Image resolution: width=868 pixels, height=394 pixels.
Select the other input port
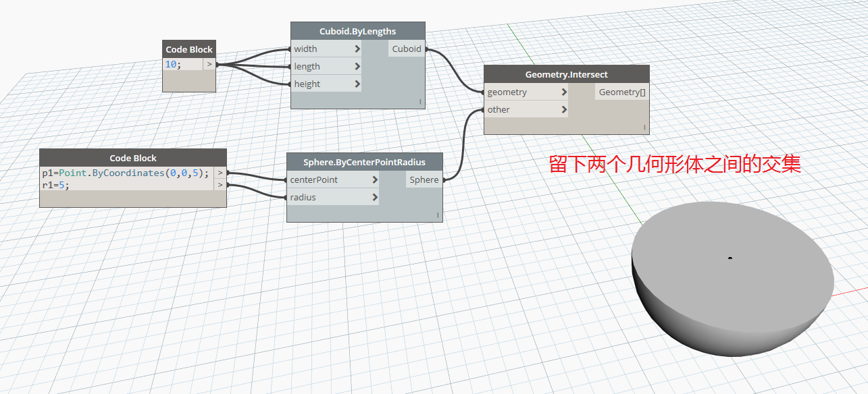(526, 110)
